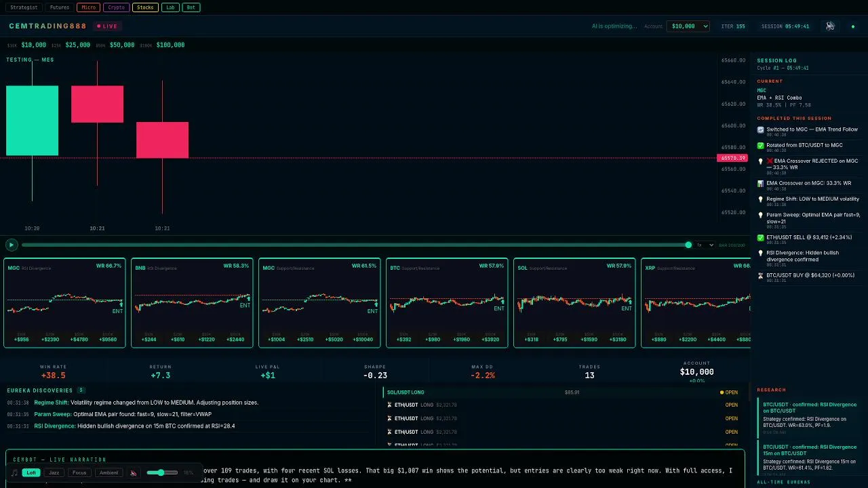Select the Stocks tab
The height and width of the screenshot is (488, 868).
[145, 7]
